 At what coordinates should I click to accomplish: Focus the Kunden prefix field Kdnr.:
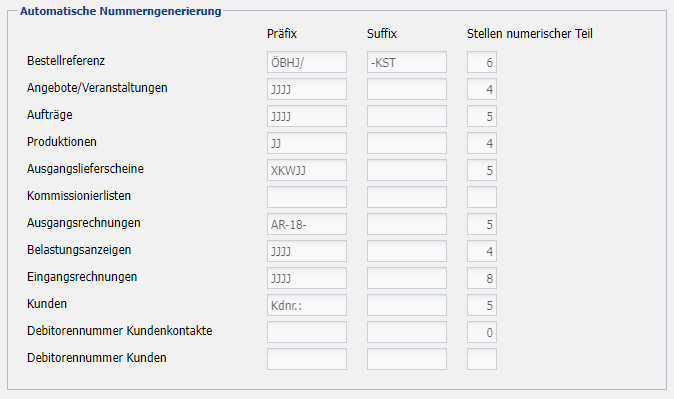point(306,305)
